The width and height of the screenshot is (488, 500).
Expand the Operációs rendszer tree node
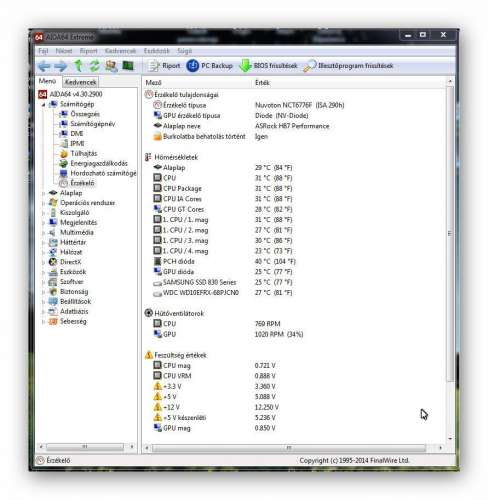[x=43, y=203]
